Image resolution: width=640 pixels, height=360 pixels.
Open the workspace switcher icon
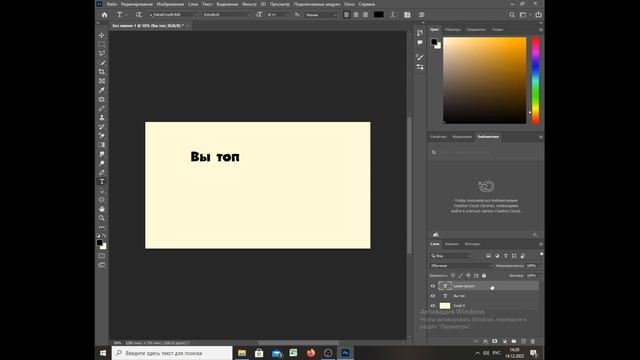tap(524, 15)
